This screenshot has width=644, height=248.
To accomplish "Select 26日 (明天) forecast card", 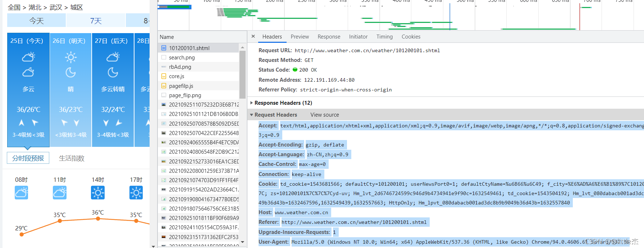I will tap(71, 90).
